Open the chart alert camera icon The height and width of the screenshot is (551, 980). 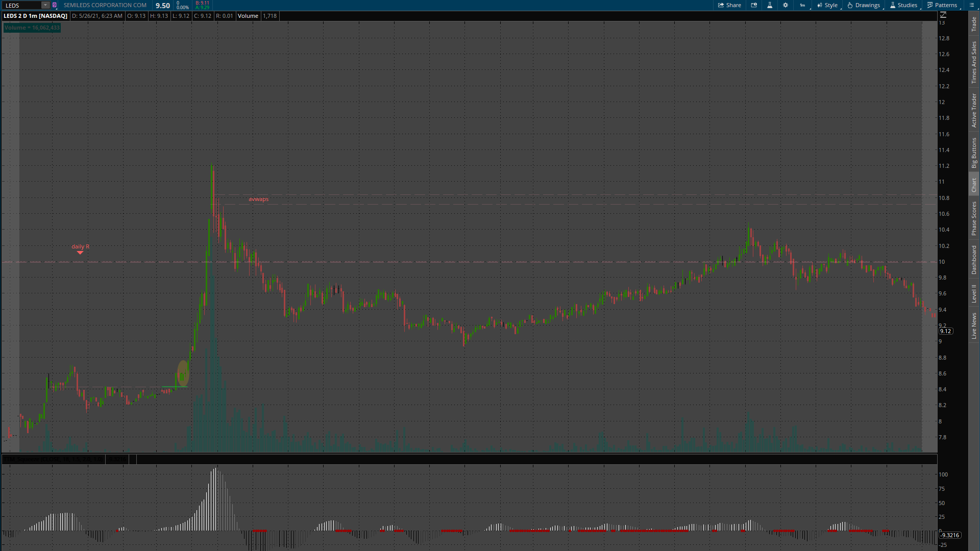(754, 5)
